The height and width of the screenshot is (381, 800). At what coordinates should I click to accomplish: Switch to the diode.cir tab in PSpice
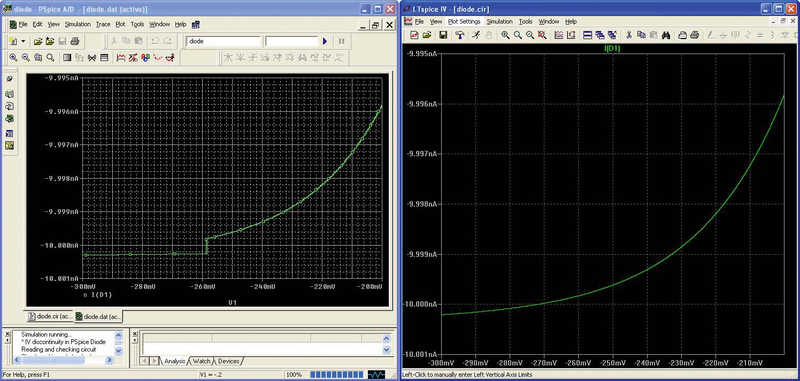tap(49, 316)
